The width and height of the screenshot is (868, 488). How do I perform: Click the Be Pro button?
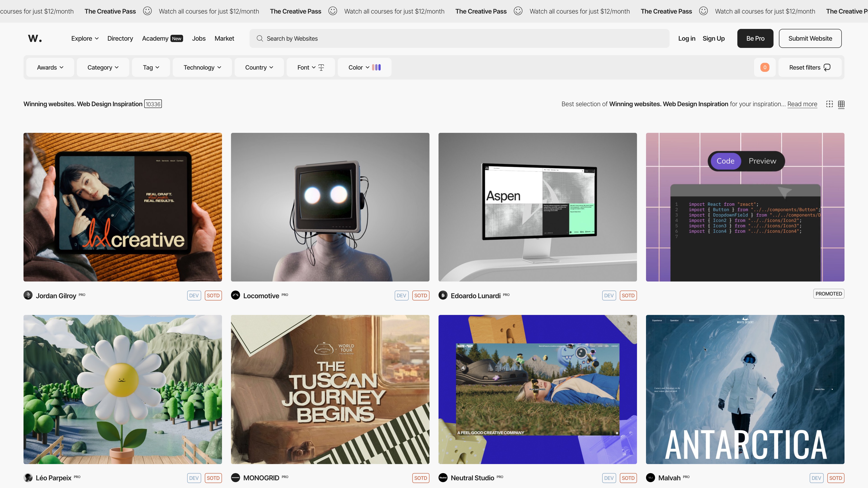[755, 38]
